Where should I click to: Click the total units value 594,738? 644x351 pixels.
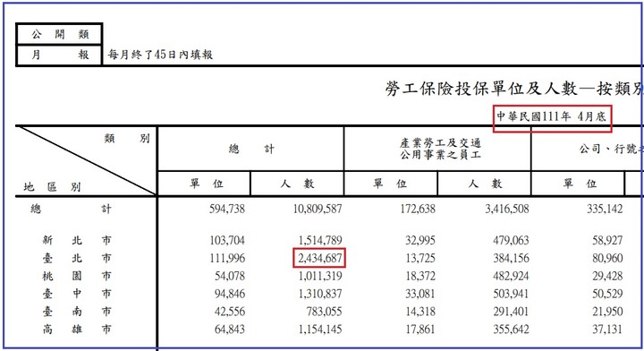pos(227,209)
